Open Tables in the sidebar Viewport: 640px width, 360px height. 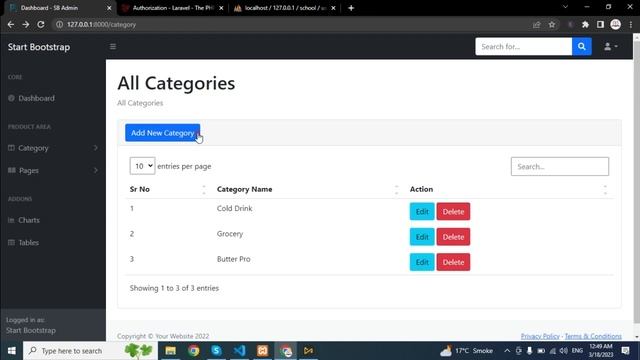point(28,242)
